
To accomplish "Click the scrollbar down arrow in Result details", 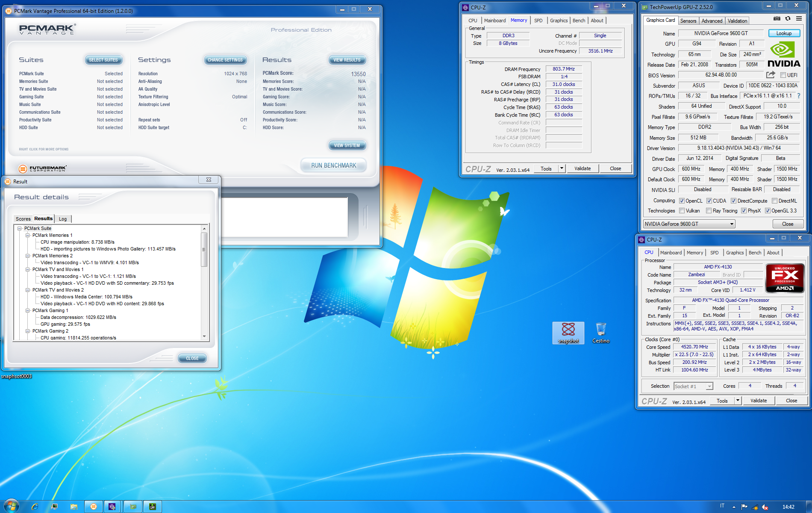I will [204, 336].
